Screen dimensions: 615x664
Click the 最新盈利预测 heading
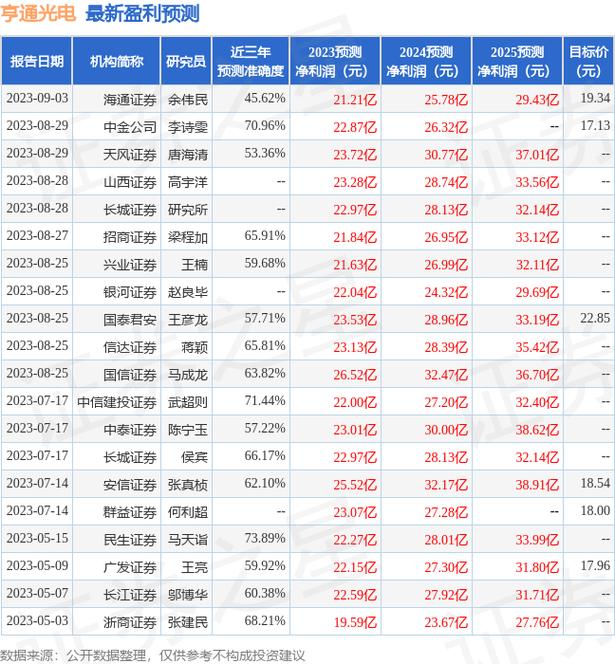(142, 13)
